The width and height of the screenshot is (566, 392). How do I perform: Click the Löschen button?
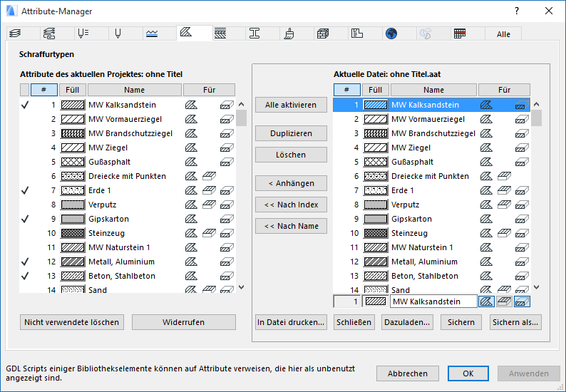point(291,155)
